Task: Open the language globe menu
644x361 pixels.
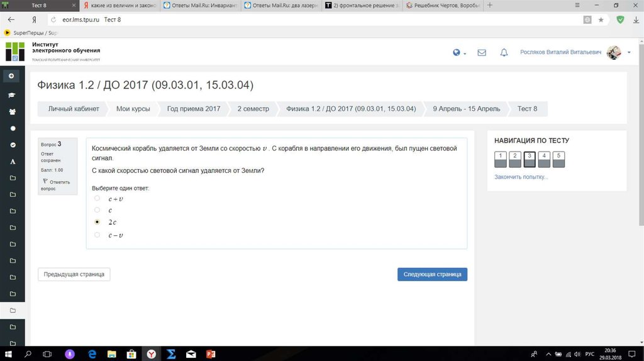Action: tap(459, 53)
